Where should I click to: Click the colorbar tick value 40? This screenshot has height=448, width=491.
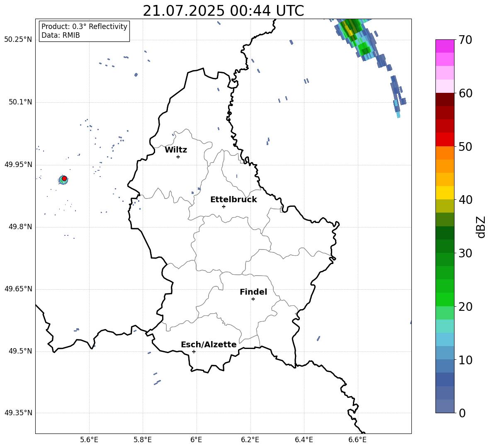pyautogui.click(x=466, y=200)
